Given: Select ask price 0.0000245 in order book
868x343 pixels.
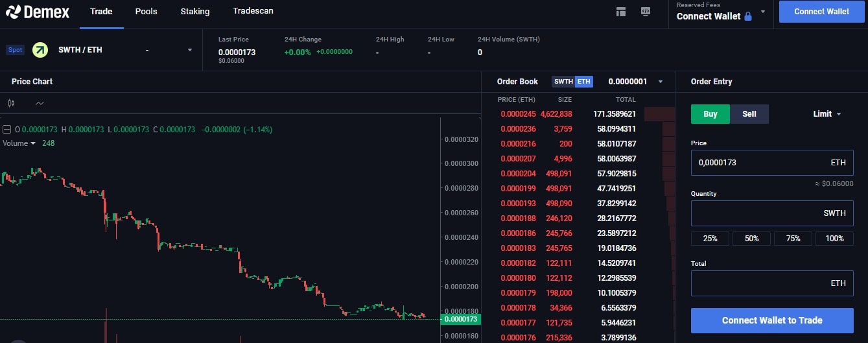Looking at the screenshot, I should (519, 114).
